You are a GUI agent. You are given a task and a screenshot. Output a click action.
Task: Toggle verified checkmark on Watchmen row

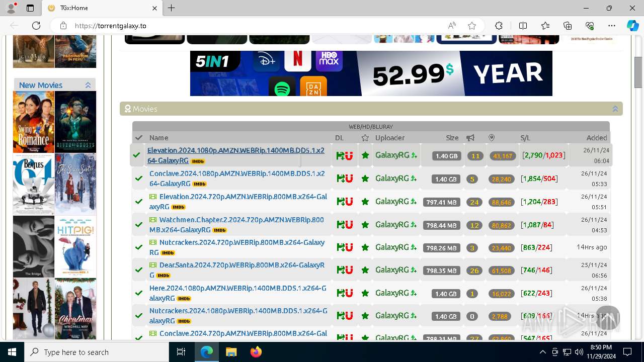point(139,225)
